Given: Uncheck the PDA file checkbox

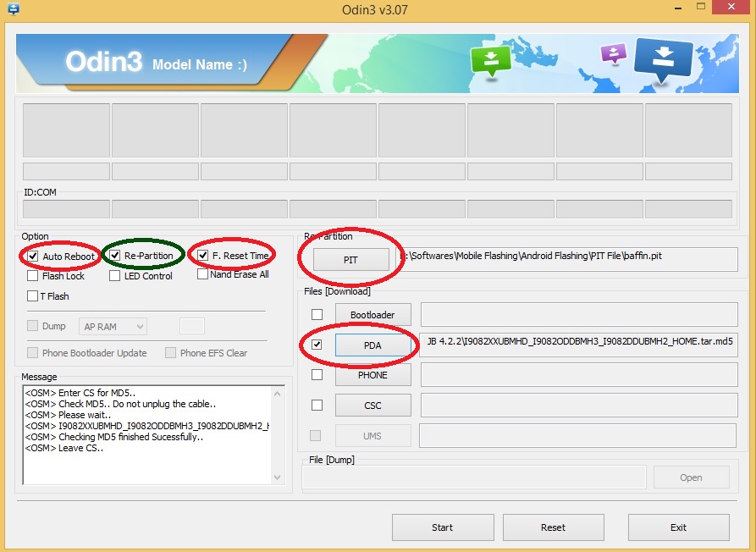Looking at the screenshot, I should click(317, 345).
